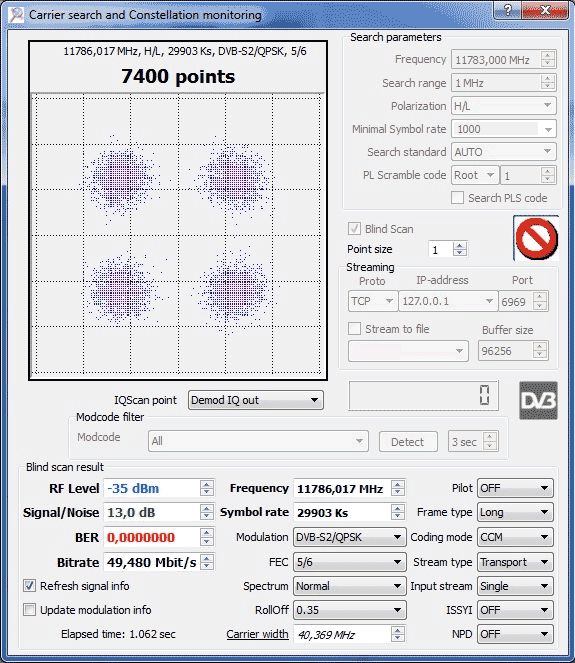Click the Carrier width link
The image size is (575, 663).
pyautogui.click(x=257, y=634)
